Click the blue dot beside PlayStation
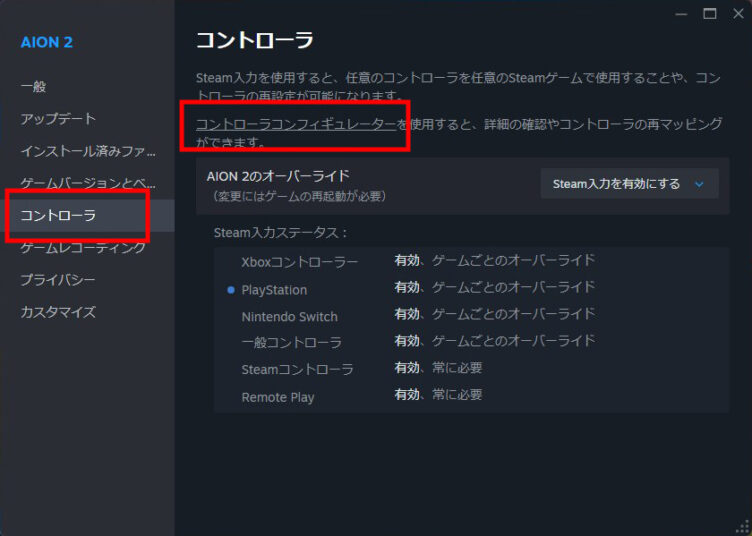Viewport: 752px width, 536px height. tap(231, 290)
